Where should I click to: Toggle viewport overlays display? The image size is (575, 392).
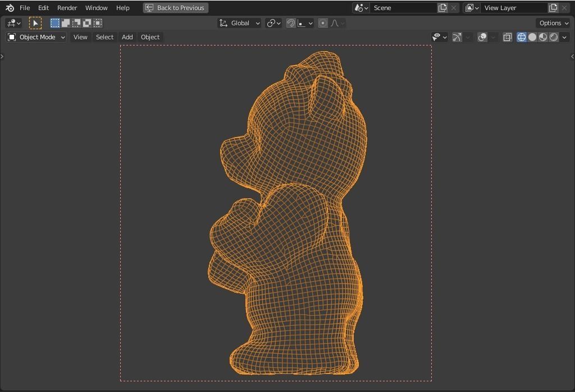(x=482, y=37)
